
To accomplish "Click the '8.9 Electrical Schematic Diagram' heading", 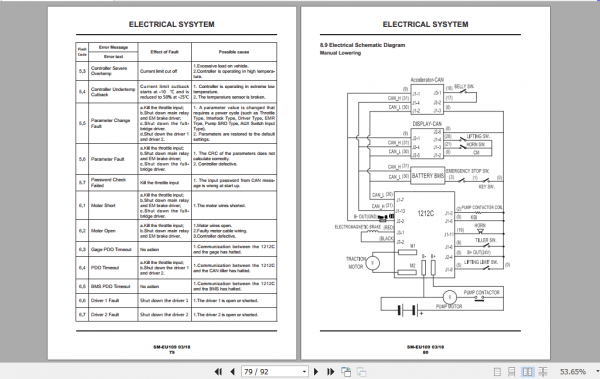I will [362, 45].
